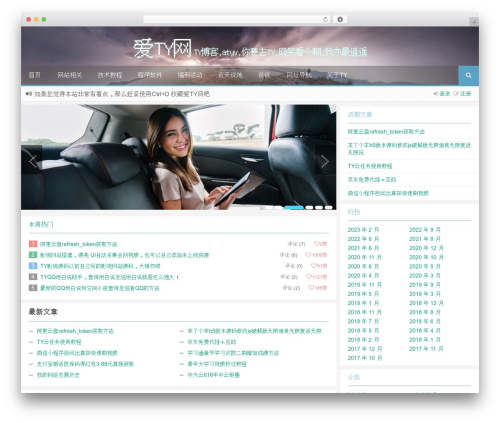This screenshot has height=423, width=500.
Task: Open 评论 (7) comments for hot post 1
Action: pos(296,244)
